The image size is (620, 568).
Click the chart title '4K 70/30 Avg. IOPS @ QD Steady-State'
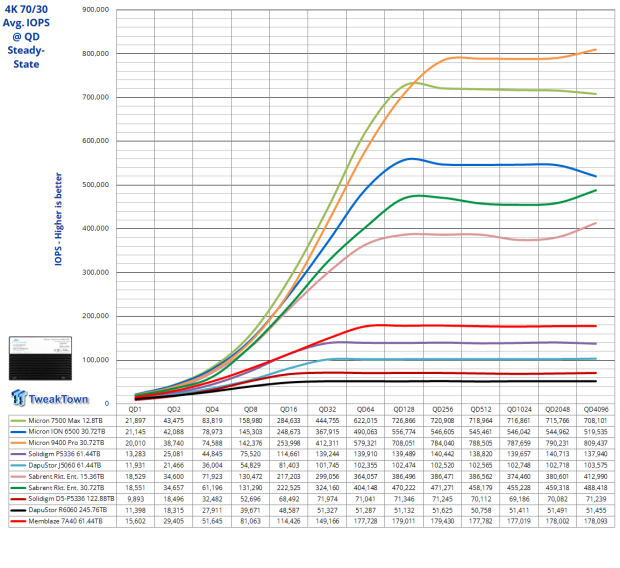click(26, 36)
